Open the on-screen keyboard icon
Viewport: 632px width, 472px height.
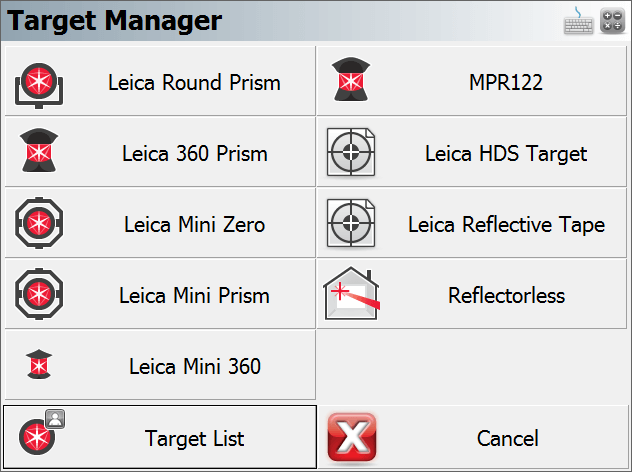(578, 21)
